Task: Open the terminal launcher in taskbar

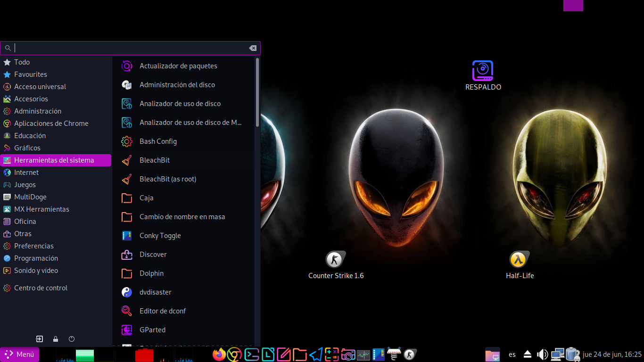Action: [251, 354]
